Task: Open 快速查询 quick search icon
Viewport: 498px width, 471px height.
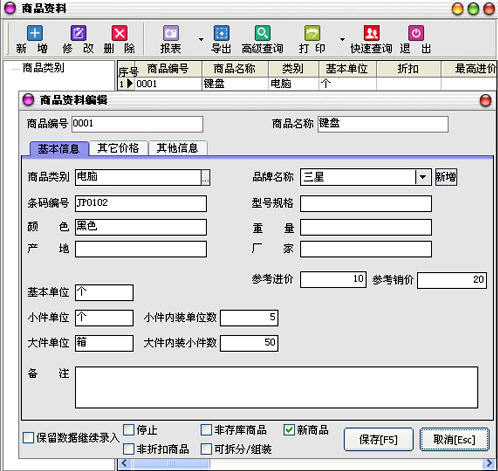Action: [x=371, y=33]
